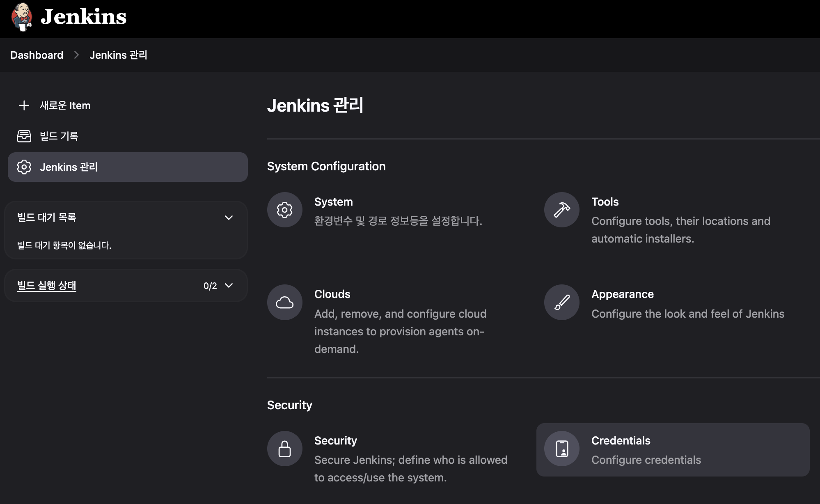Click the Jenkins butler logo icon
Screen dimensions: 820x504
(22, 17)
